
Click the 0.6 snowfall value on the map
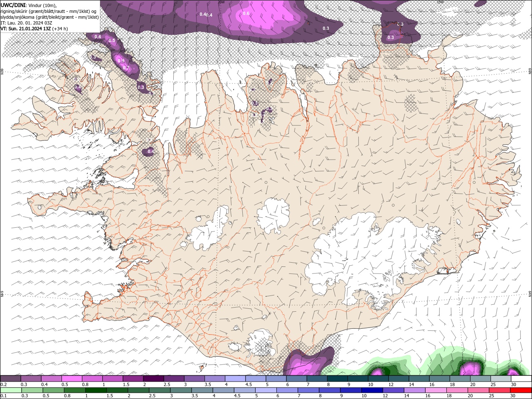point(246,13)
